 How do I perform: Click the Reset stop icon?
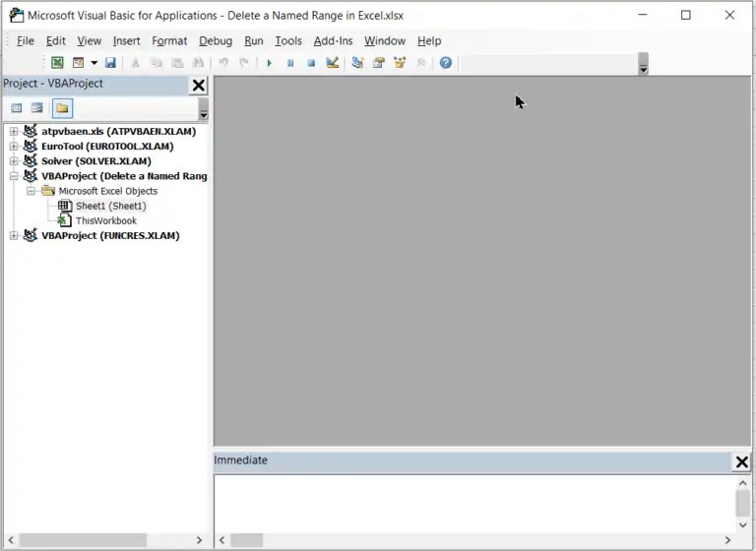311,63
